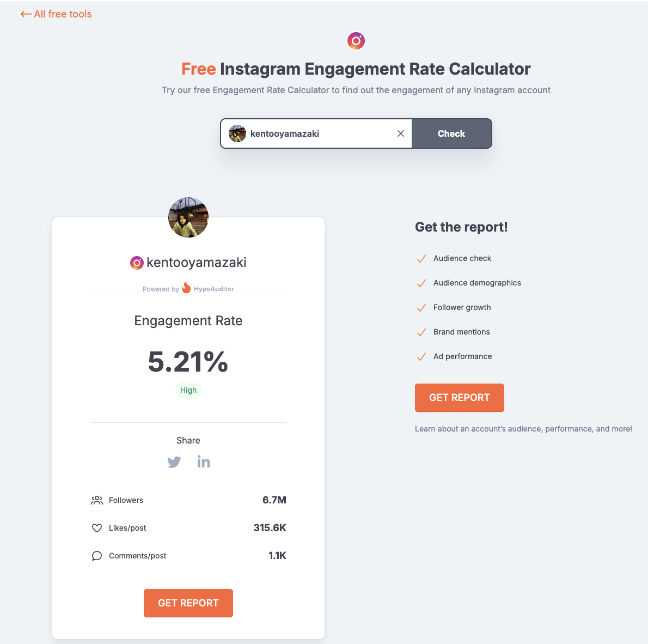Click the Likes/post heart icon
The image size is (648, 644).
click(x=97, y=528)
